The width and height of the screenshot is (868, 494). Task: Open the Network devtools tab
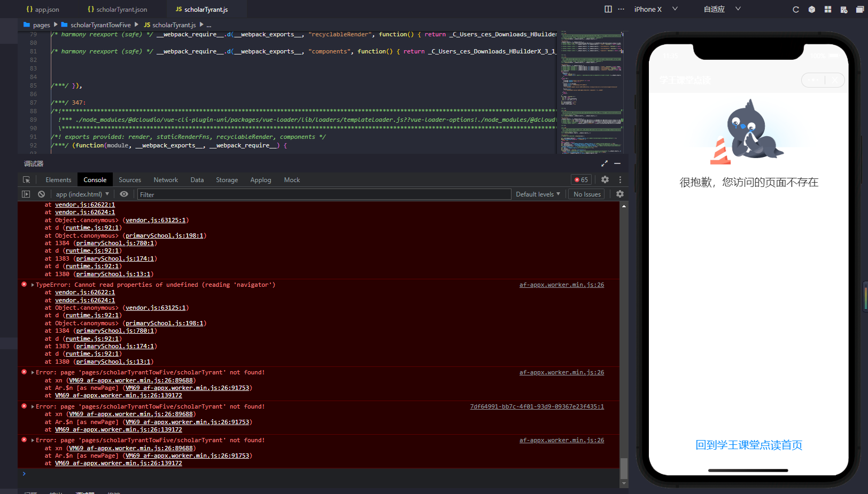point(166,180)
